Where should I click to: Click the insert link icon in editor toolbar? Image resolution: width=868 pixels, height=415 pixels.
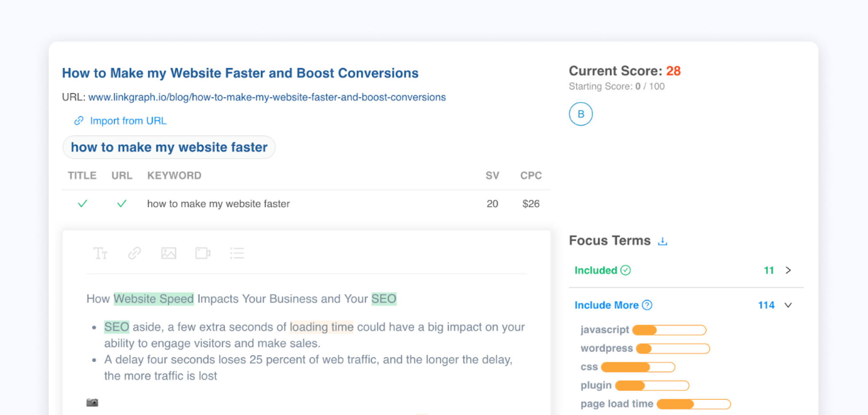pos(134,253)
